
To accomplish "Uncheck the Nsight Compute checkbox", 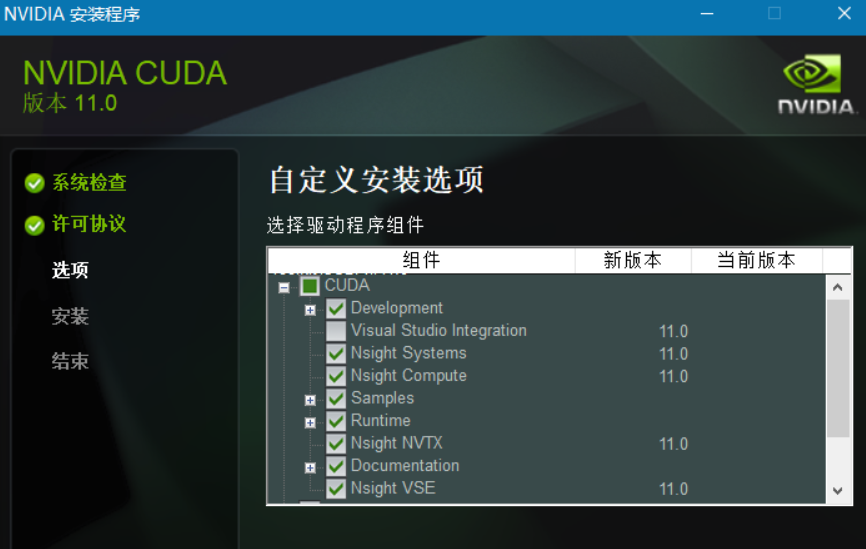I will (x=336, y=376).
